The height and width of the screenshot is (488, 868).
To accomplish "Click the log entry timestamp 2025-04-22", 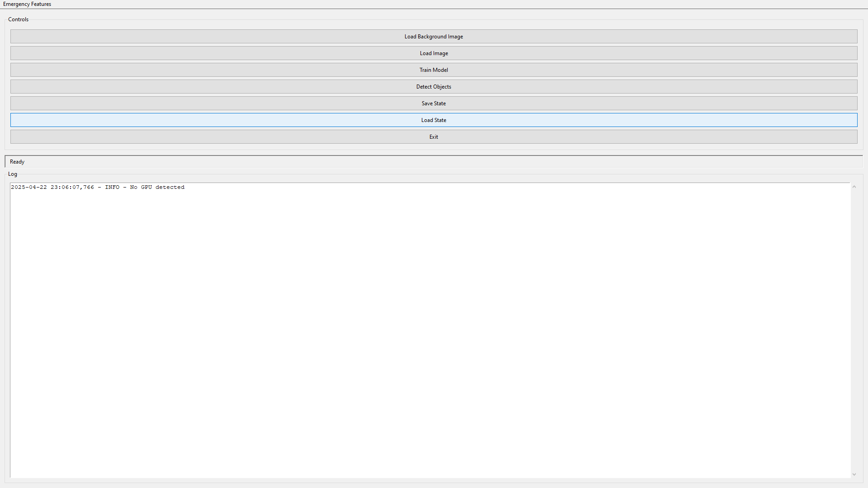I will click(29, 187).
